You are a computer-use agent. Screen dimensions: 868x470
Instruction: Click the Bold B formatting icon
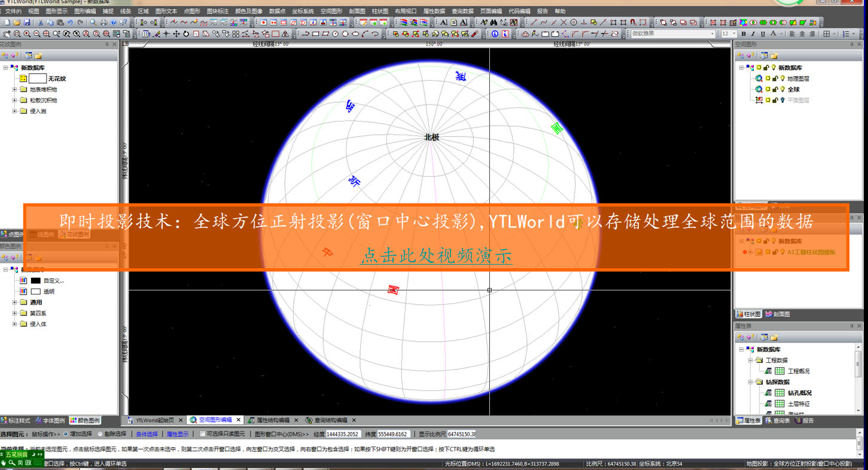(744, 34)
